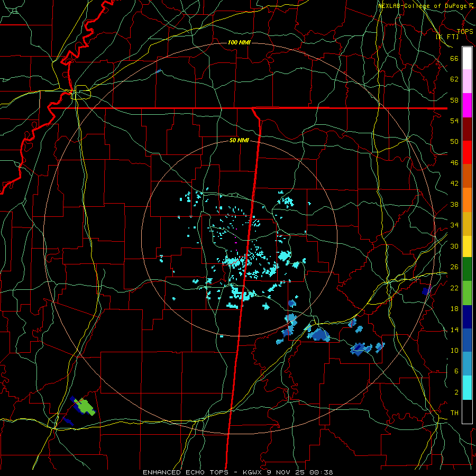Screen dimensions: 476x476
Task: Click the orange swatch near 38
Action: (x=467, y=200)
